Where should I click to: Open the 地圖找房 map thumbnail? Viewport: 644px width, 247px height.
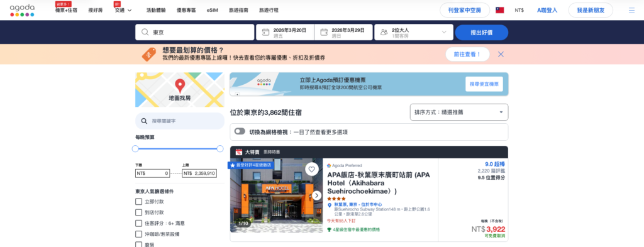[180, 90]
